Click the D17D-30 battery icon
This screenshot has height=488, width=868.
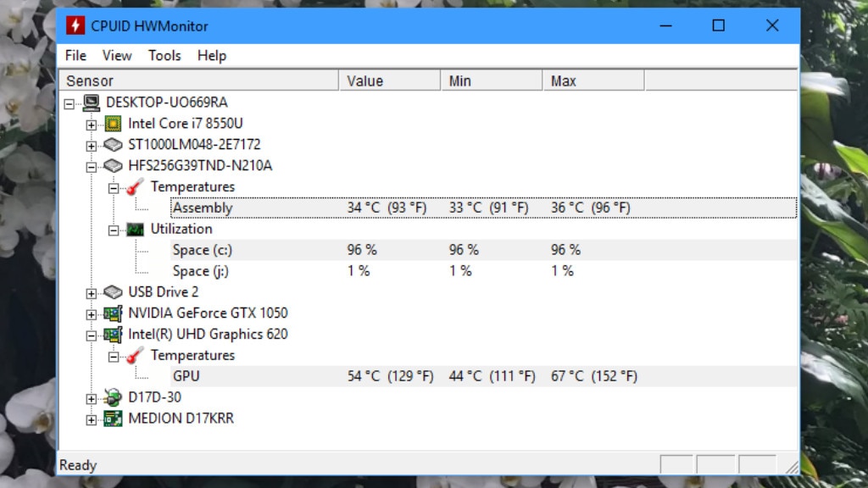coord(113,397)
